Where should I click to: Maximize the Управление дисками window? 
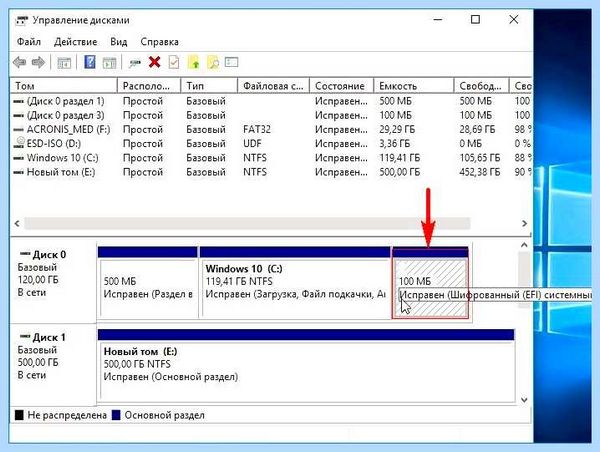pos(475,20)
